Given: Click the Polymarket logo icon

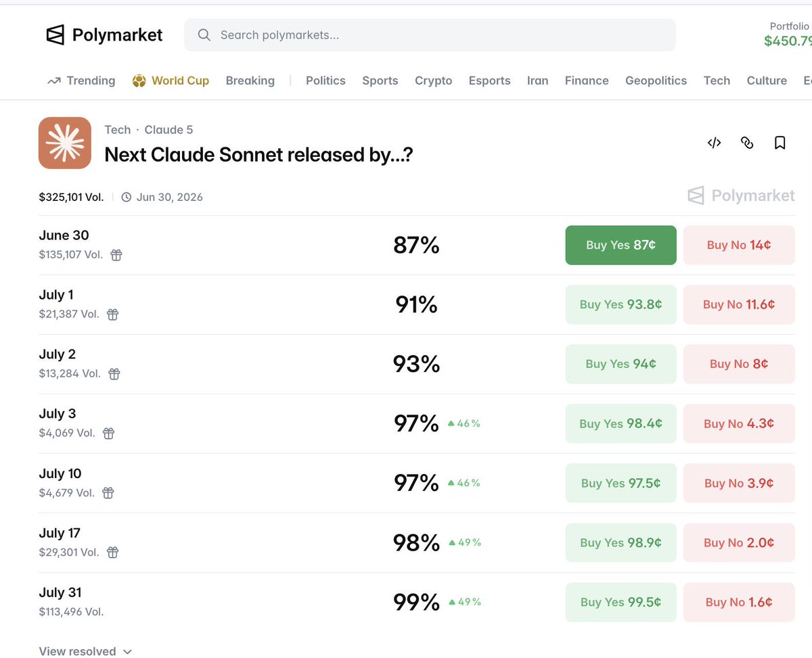Looking at the screenshot, I should 55,34.
